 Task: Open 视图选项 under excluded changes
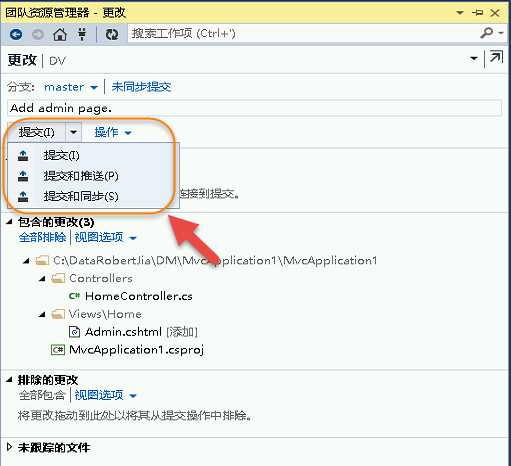click(105, 395)
